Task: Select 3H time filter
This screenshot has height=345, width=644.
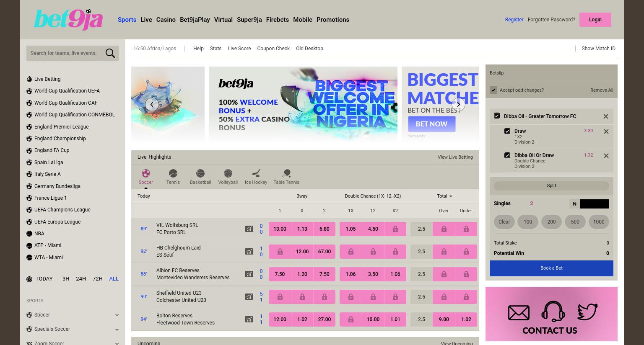Action: click(66, 279)
